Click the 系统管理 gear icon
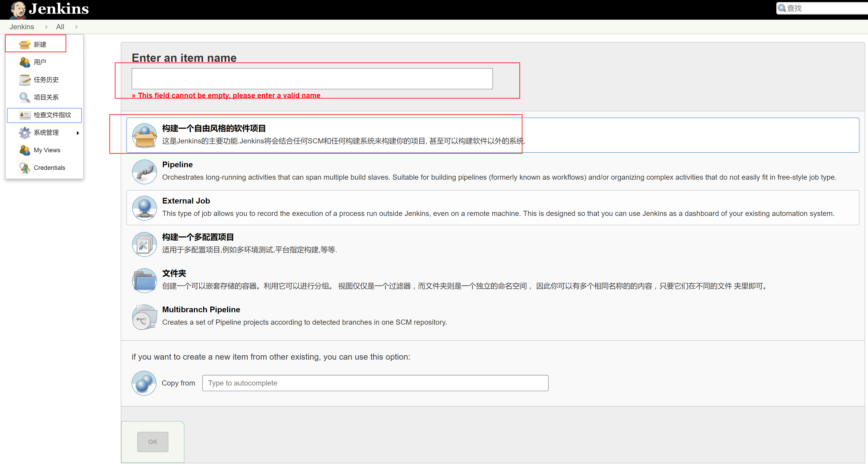 point(24,133)
